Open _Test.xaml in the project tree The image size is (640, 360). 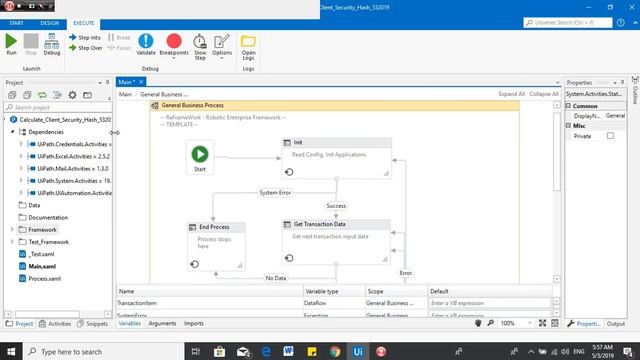click(x=42, y=254)
